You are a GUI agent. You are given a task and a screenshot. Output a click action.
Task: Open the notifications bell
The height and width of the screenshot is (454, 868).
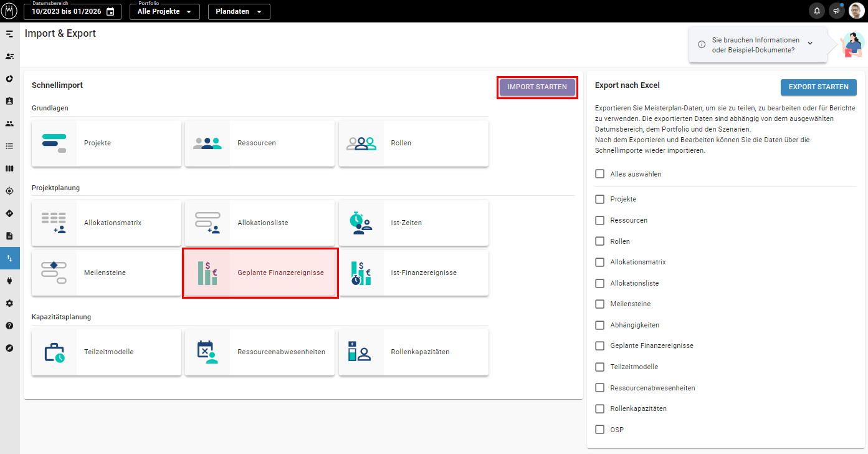(816, 11)
